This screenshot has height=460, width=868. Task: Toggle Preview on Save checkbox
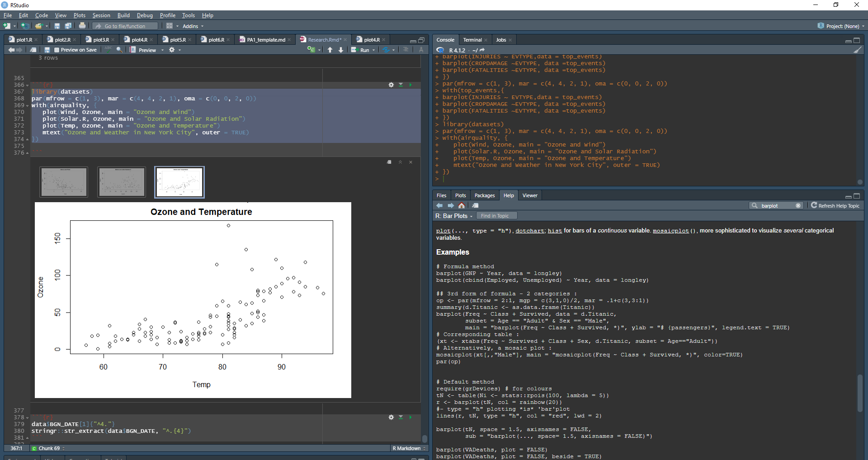pyautogui.click(x=57, y=50)
